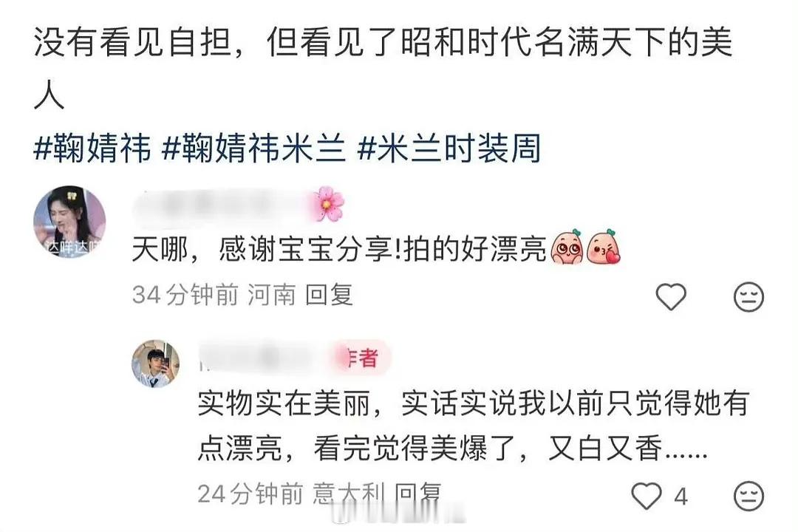Reply to the 河南 comment via 回复

pyautogui.click(x=330, y=295)
